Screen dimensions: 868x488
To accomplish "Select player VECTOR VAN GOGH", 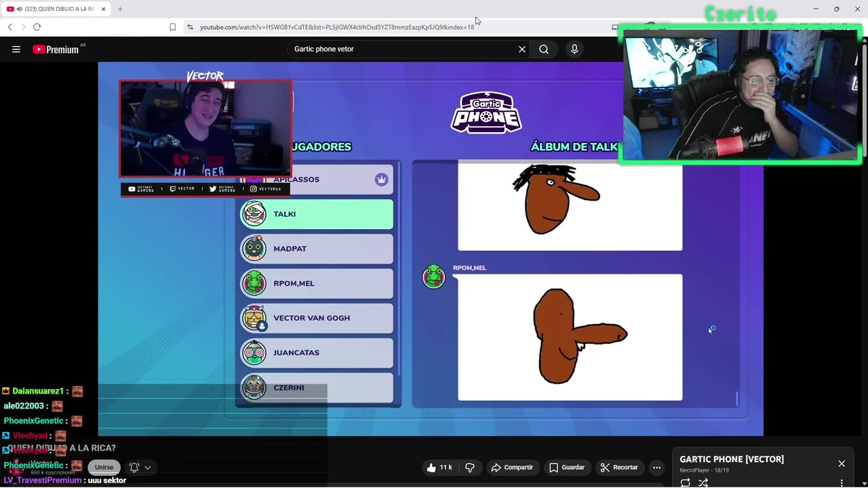I will point(317,318).
